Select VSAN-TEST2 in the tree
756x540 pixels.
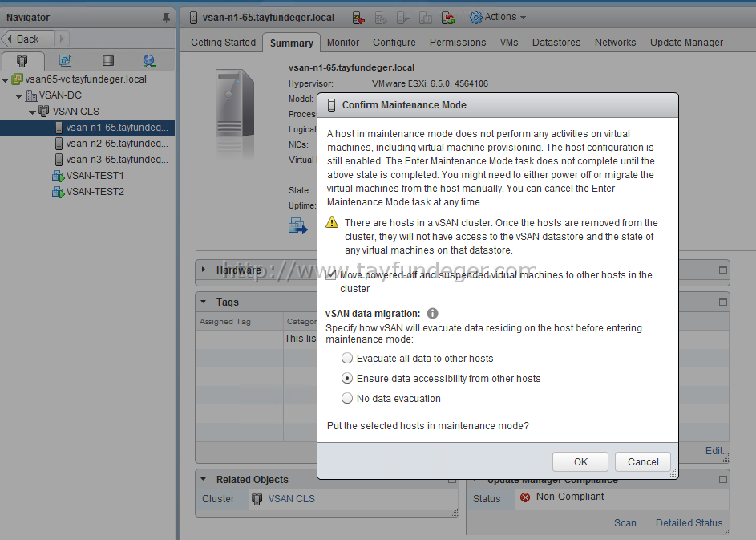tap(95, 192)
